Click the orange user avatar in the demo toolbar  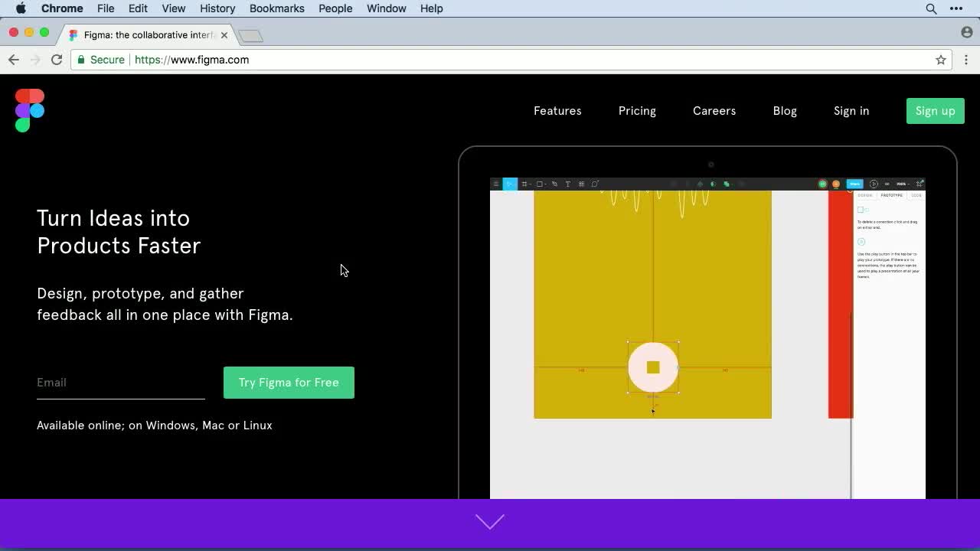tap(836, 184)
